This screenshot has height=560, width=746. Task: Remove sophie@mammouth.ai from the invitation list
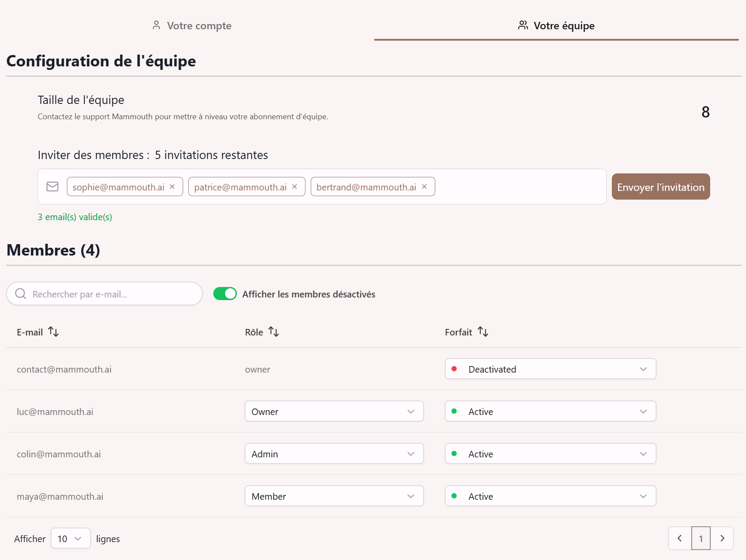tap(172, 187)
